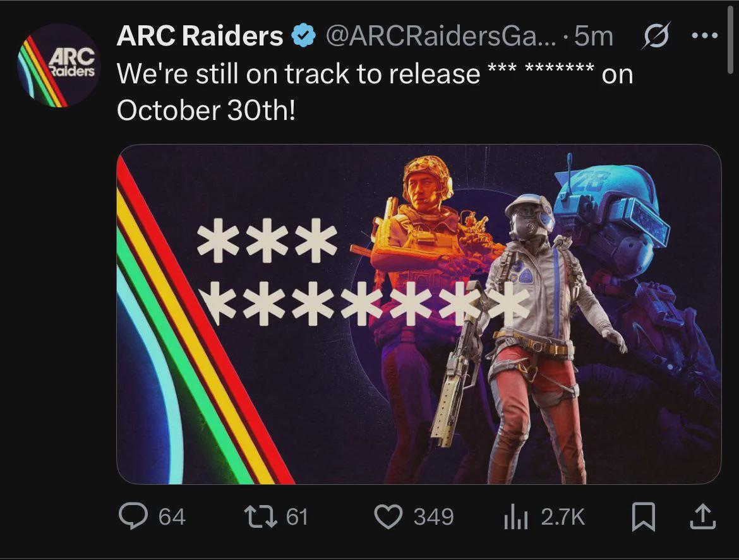Screen dimensions: 739x560
Task: Click the Grok slashed-circle icon
Action: pos(655,35)
